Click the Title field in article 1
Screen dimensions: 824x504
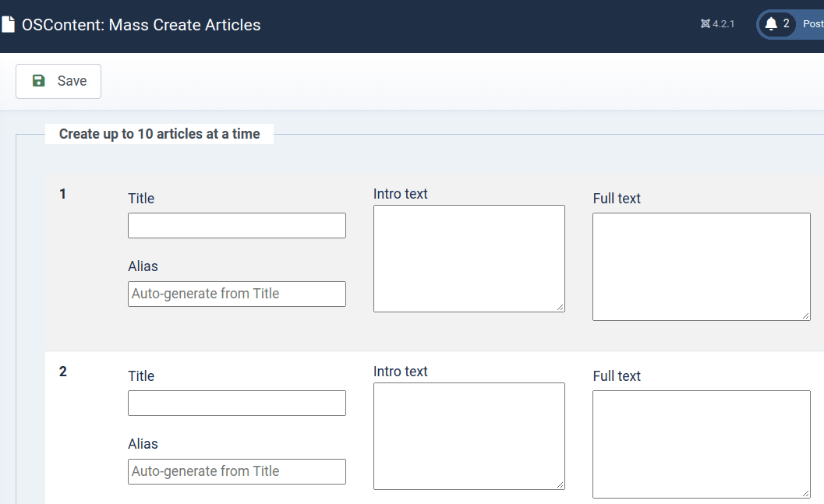(x=237, y=225)
